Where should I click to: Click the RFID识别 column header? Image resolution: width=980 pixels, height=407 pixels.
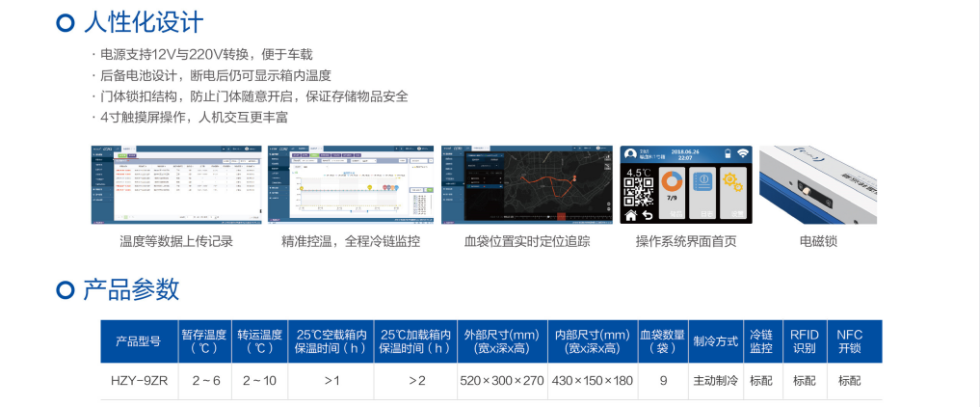[x=803, y=341]
